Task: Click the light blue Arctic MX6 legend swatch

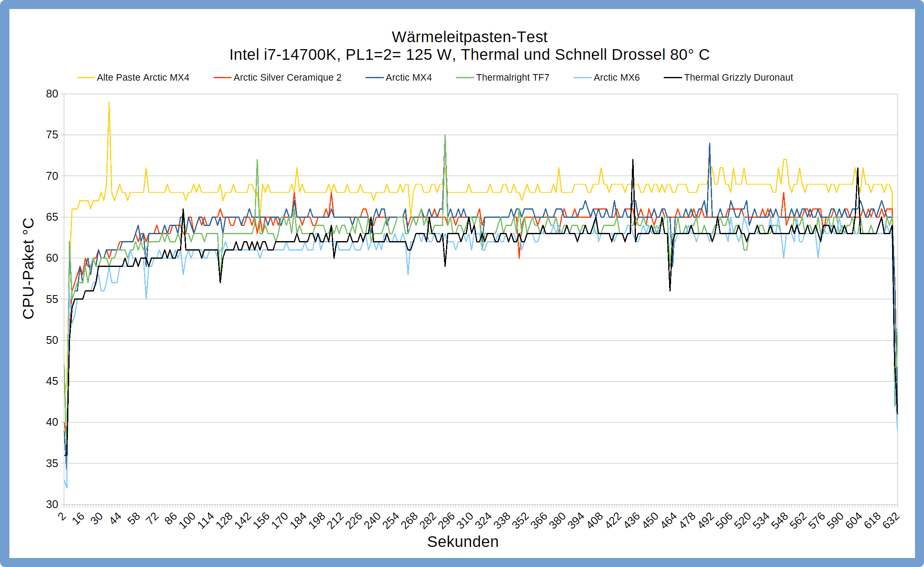Action: [582, 78]
